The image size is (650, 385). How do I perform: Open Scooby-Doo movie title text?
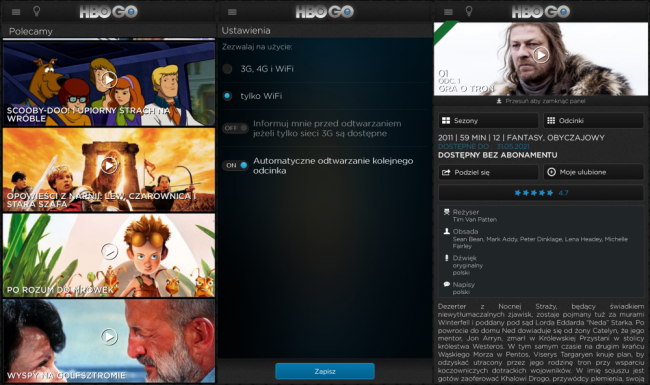point(89,115)
